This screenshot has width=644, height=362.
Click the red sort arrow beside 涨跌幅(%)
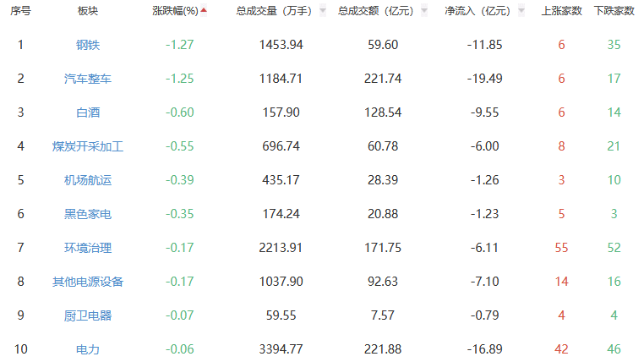[x=203, y=11]
